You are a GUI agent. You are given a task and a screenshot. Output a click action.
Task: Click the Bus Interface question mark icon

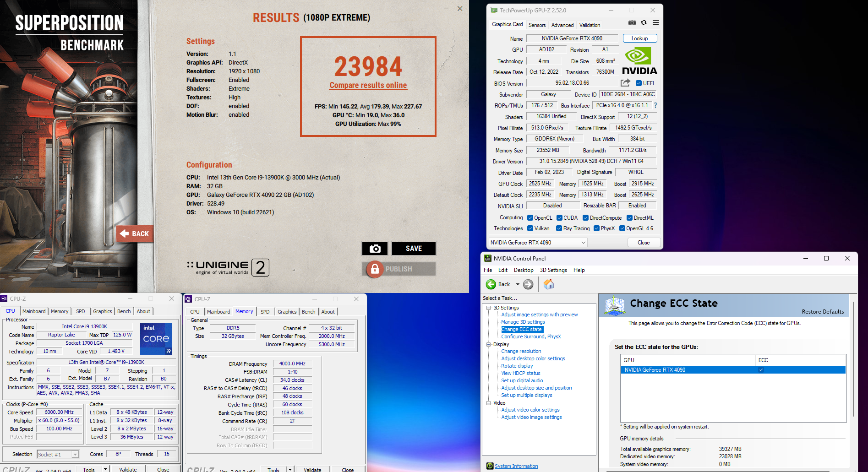pyautogui.click(x=655, y=105)
